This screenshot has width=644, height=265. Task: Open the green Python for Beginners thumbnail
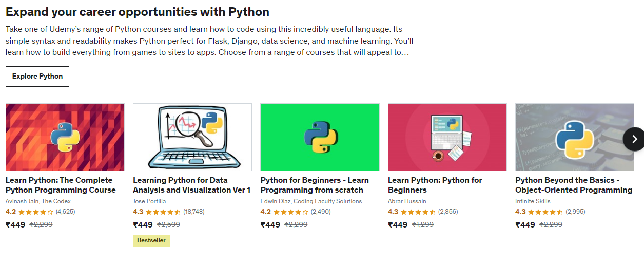click(320, 137)
